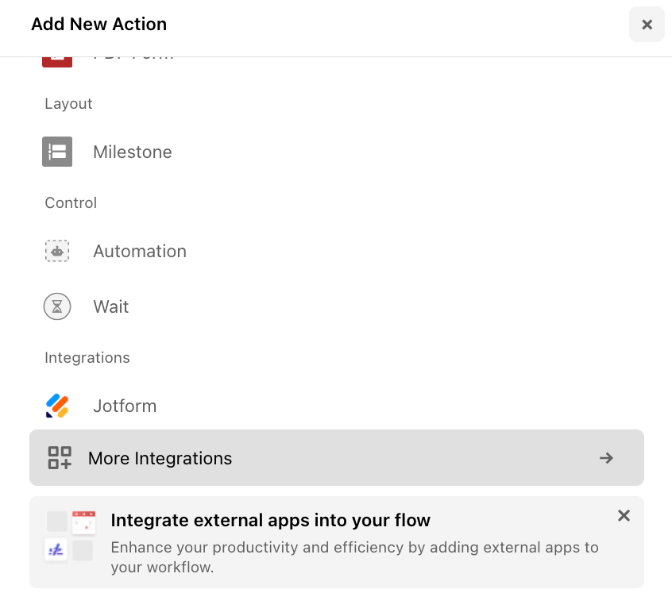Click the Control section header
This screenshot has height=616, width=672.
click(x=71, y=202)
